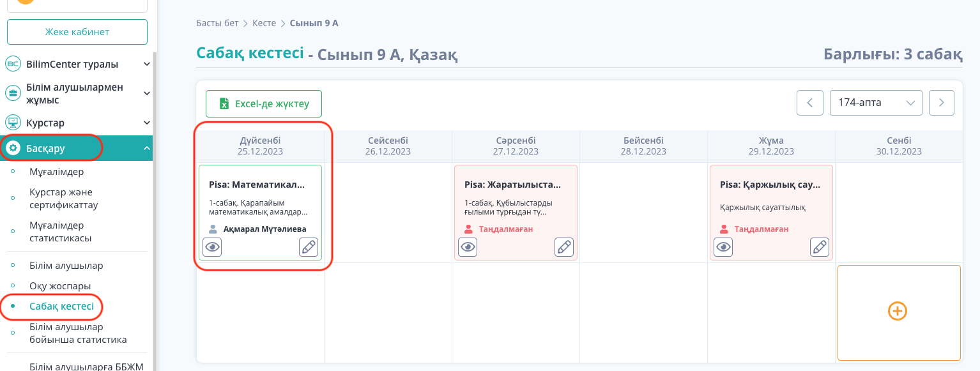Screen dimensions: 980x371
Task: Click sidebar vertical scrollbar
Action: (155, 211)
